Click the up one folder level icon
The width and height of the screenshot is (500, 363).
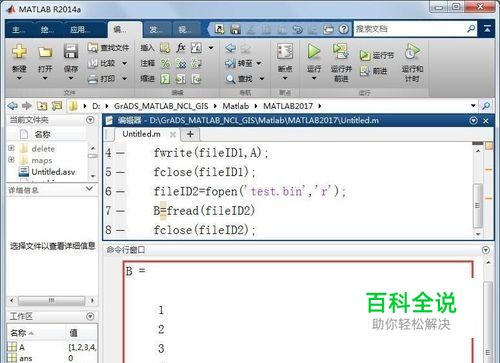pos(42,106)
